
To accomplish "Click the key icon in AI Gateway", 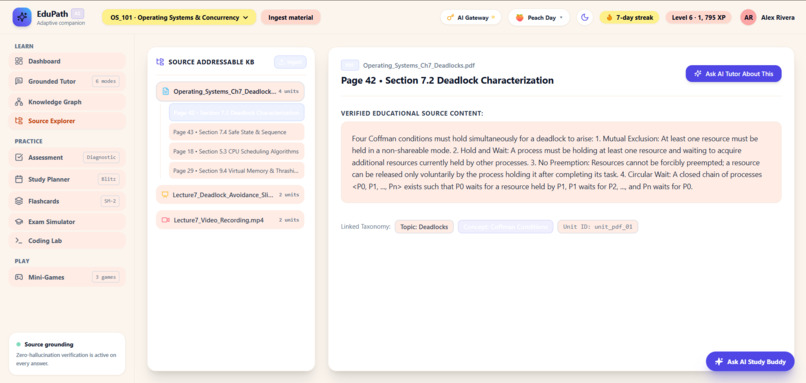I will [x=450, y=17].
